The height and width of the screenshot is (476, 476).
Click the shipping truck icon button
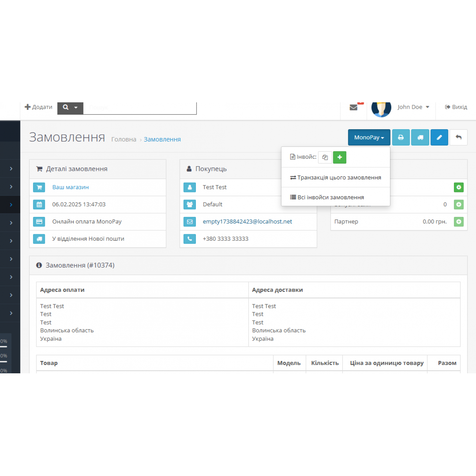coord(420,137)
